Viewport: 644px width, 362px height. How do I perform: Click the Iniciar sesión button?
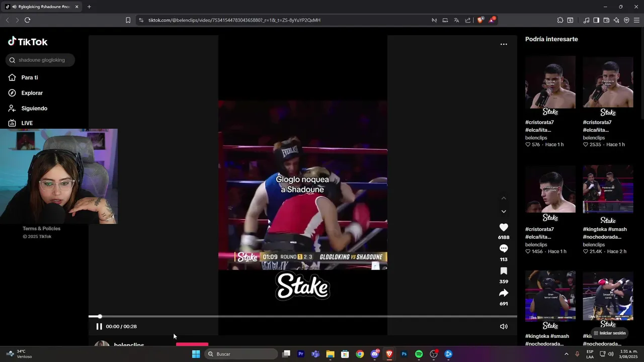pos(609,333)
